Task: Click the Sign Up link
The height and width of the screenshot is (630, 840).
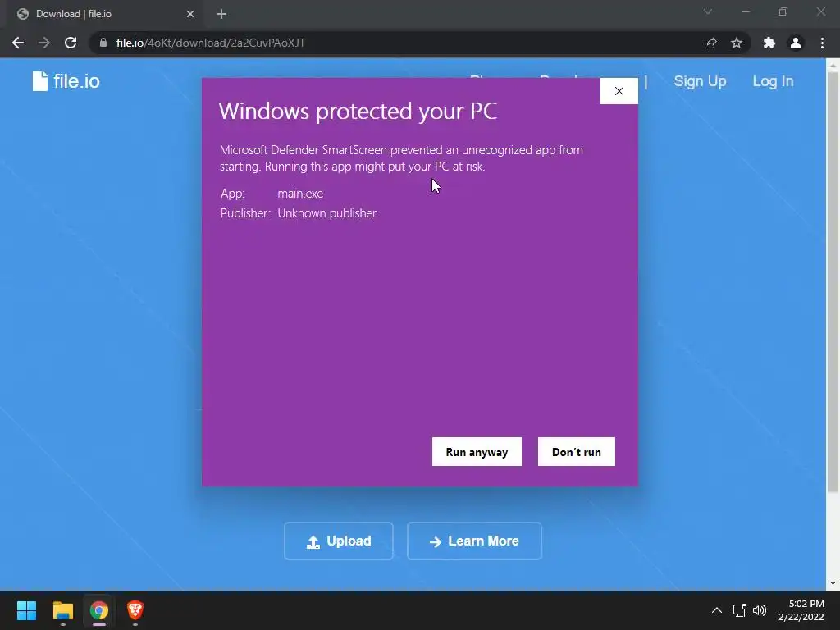Action: coord(700,81)
